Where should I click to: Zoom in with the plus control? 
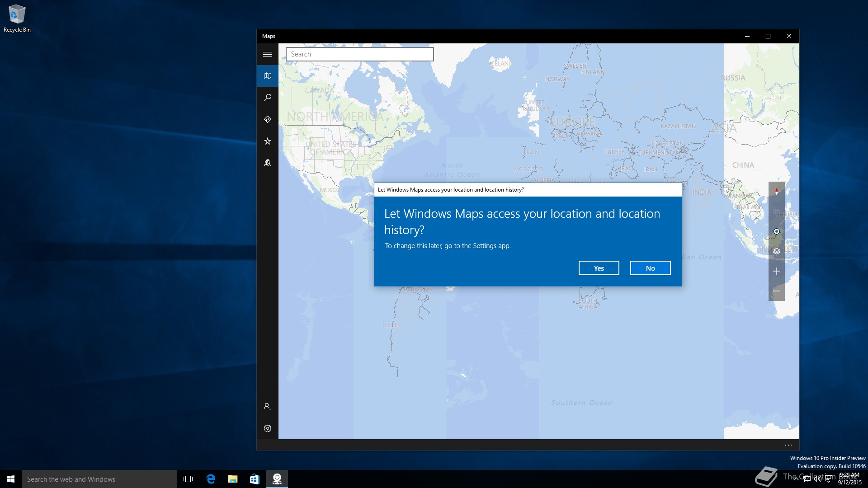coord(777,271)
